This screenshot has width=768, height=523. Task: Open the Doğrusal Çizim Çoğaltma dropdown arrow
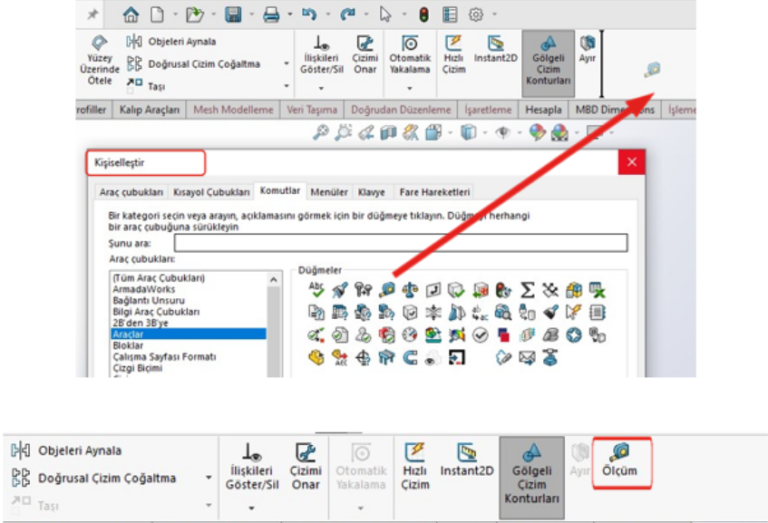[x=286, y=63]
